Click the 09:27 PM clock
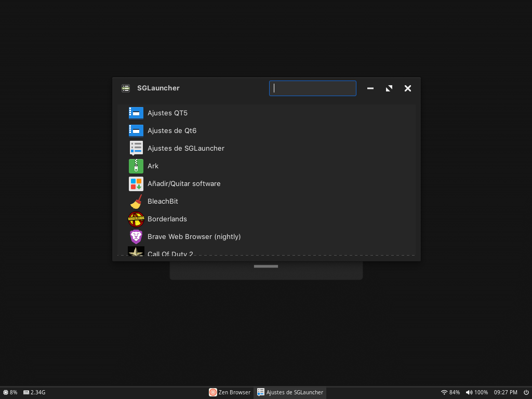 (506, 392)
